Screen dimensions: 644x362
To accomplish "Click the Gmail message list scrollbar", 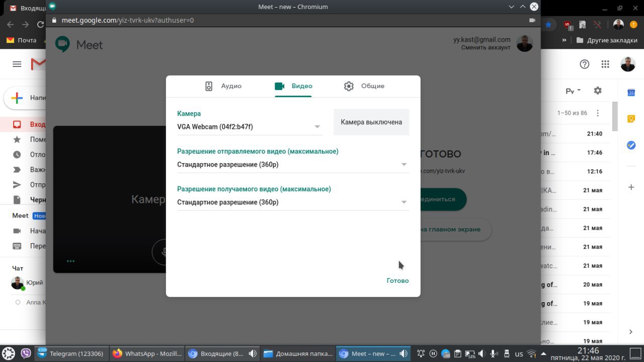I will [614, 116].
